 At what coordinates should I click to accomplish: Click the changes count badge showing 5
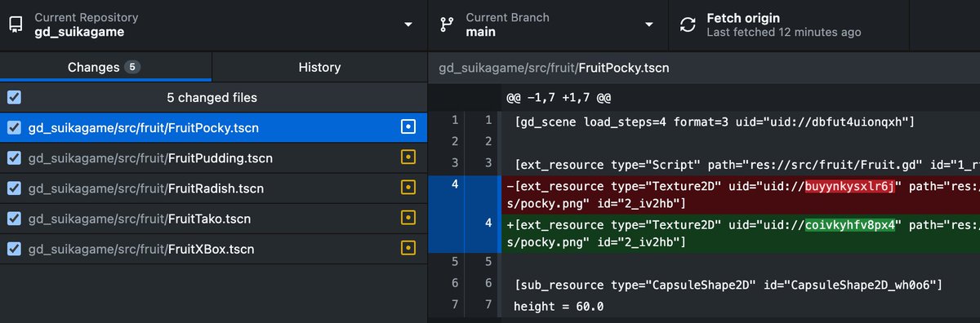point(131,67)
